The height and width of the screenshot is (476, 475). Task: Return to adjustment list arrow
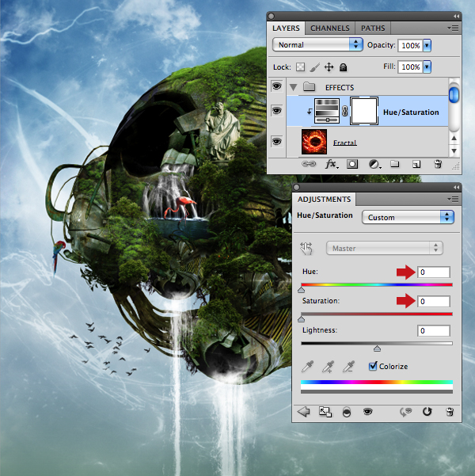[x=303, y=412]
